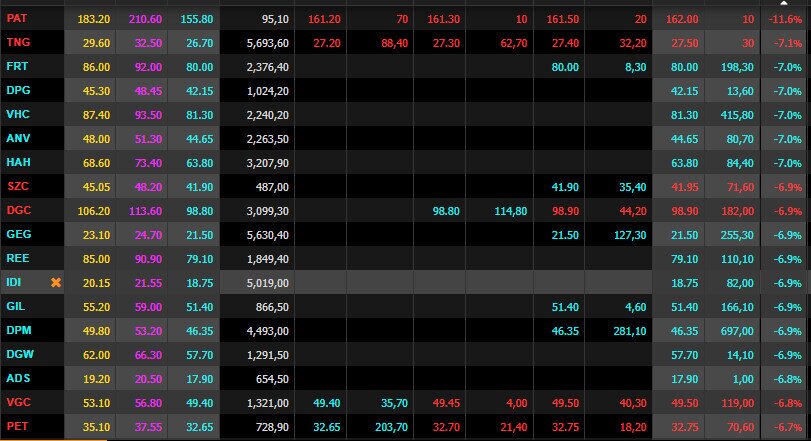Click GIL bid price 51.40
The width and height of the screenshot is (811, 441).
click(x=565, y=307)
